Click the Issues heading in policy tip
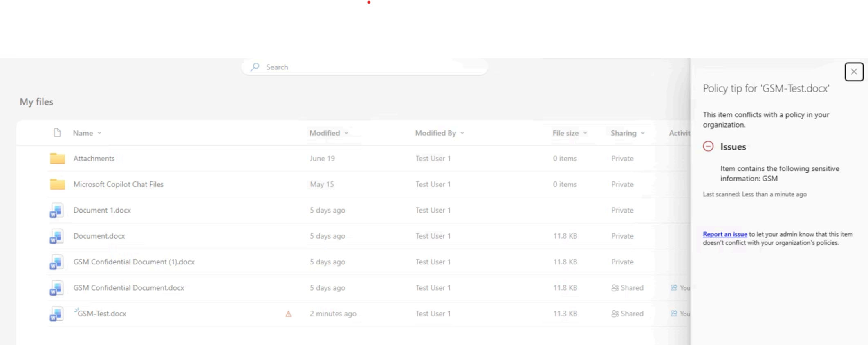Image resolution: width=868 pixels, height=345 pixels. click(733, 147)
